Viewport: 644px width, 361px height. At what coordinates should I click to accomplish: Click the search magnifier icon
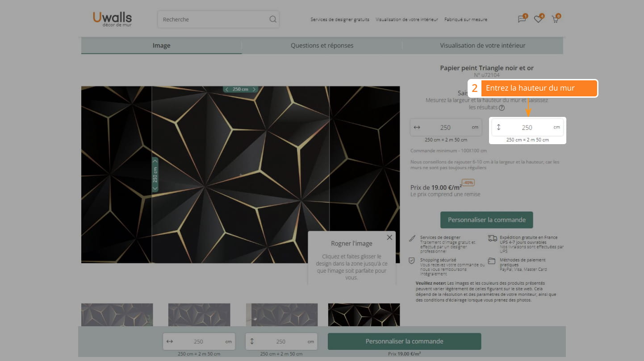pos(272,19)
